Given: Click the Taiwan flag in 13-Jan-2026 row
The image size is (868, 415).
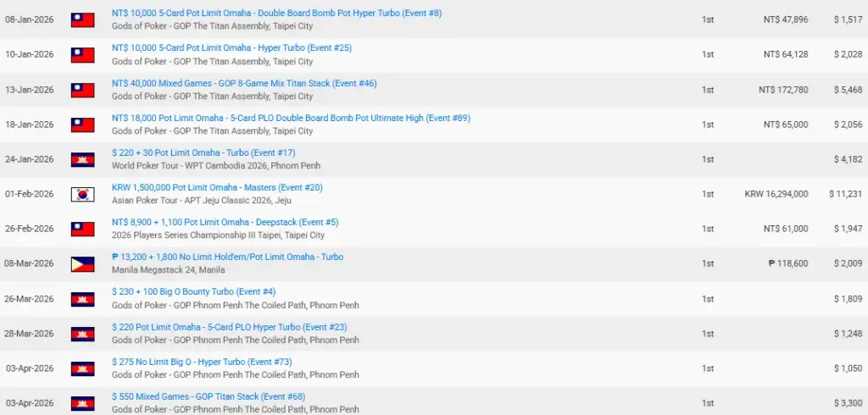Looking at the screenshot, I should [82, 90].
